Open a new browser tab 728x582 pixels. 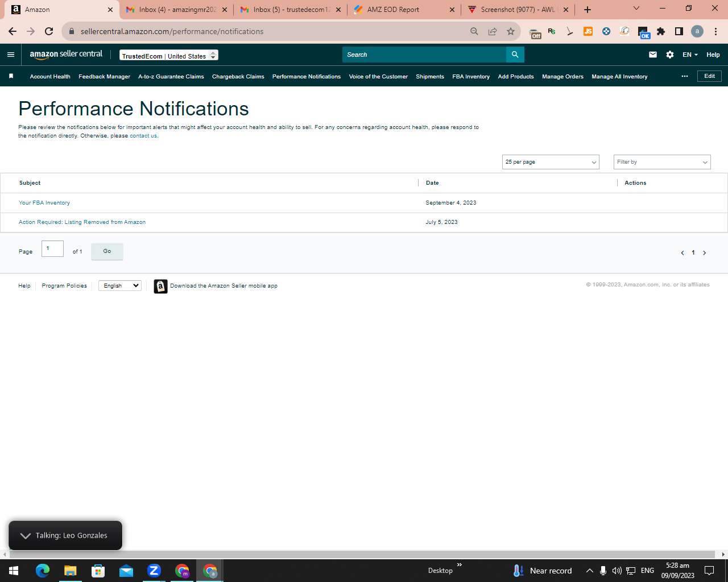coord(588,10)
